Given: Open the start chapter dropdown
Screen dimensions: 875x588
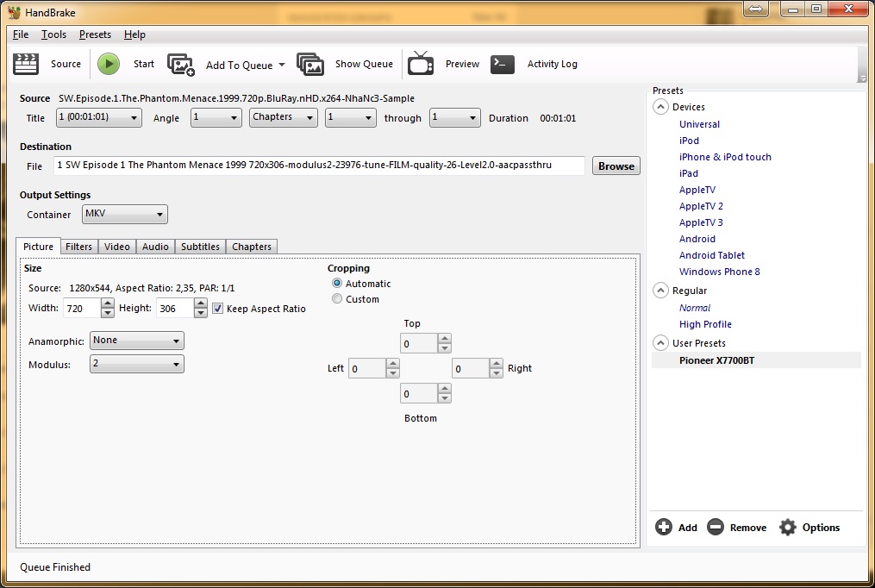Looking at the screenshot, I should (x=351, y=118).
